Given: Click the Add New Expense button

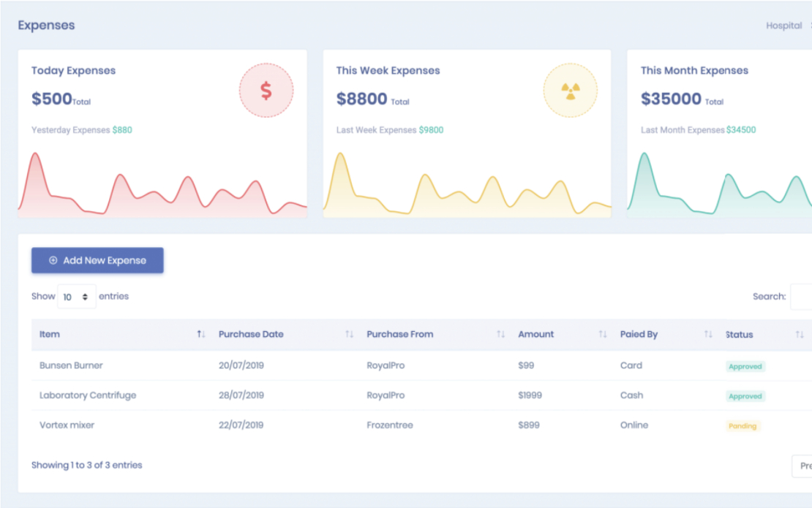Looking at the screenshot, I should (97, 260).
